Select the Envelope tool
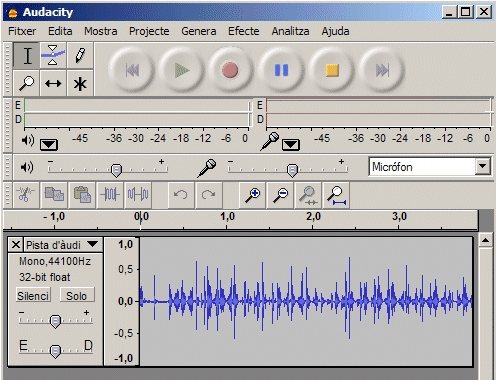The height and width of the screenshot is (380, 496). [53, 55]
